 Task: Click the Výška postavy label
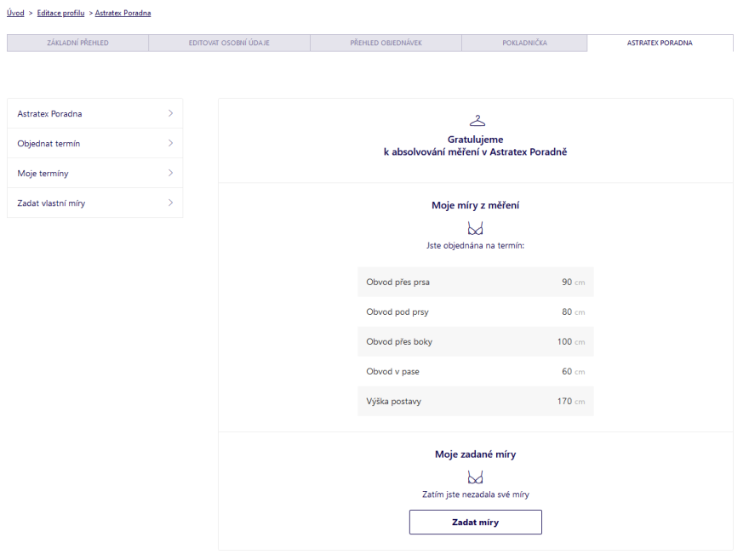coord(393,402)
